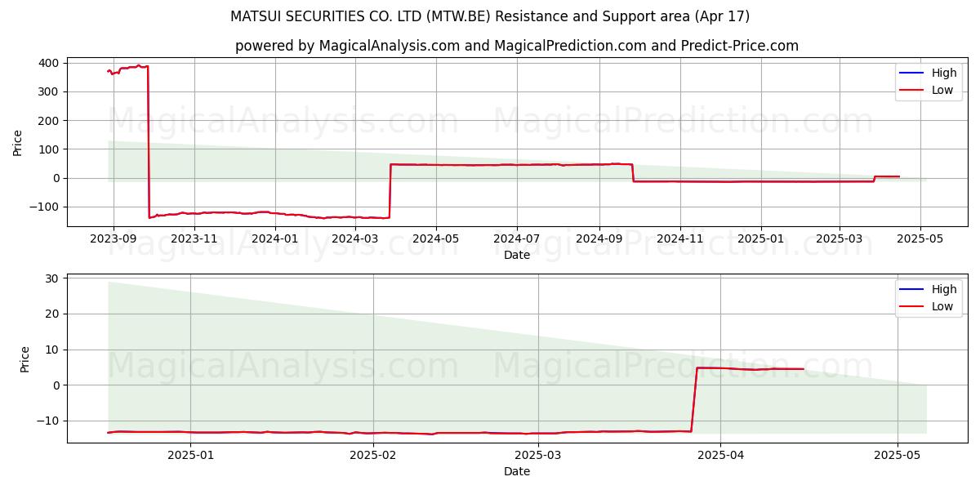Click the '100' price tick label
Viewport: 980px width, 490px height.
(x=49, y=149)
